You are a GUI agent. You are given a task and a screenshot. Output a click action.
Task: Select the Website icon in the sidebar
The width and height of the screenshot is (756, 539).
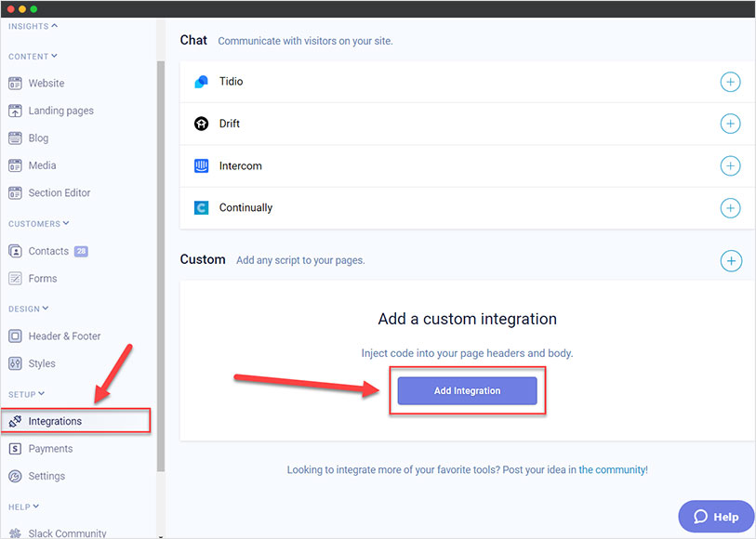click(x=15, y=83)
